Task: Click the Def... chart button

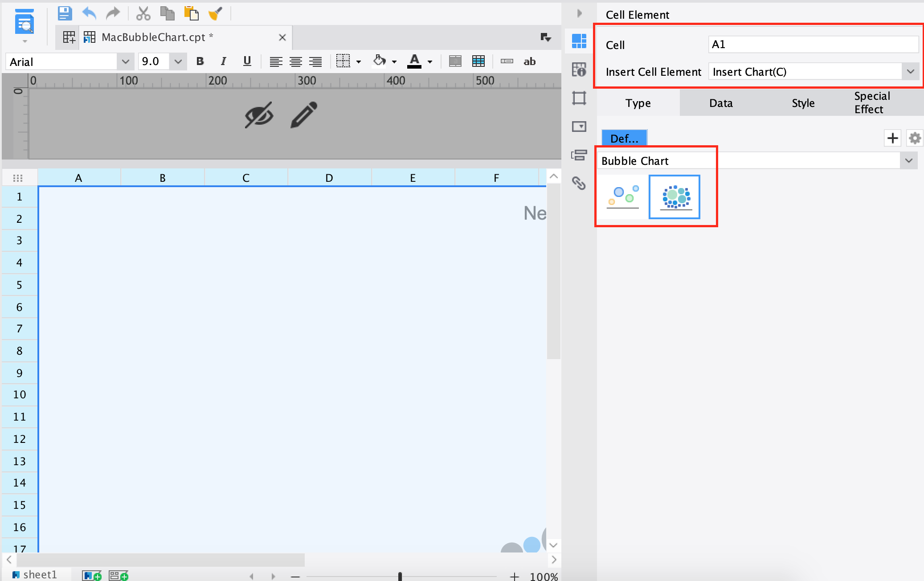Action: 624,138
